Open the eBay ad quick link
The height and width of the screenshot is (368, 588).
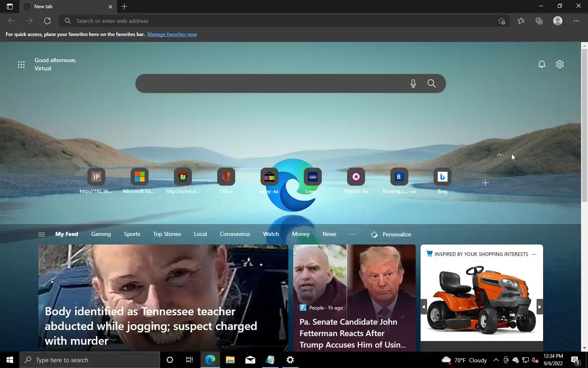pyautogui.click(x=269, y=181)
